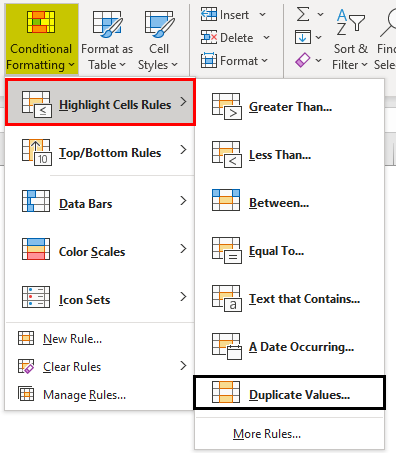Expand Icon Sets submenu arrow
This screenshot has height=453, width=396.
pos(183,297)
